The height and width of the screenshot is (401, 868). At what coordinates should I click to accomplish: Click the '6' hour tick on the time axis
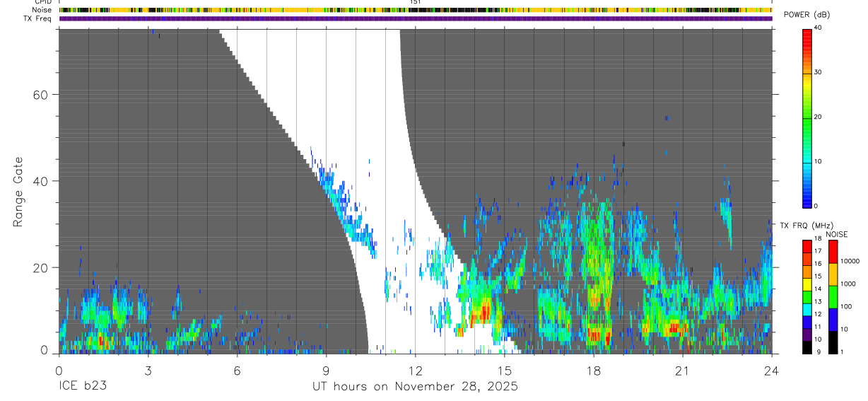[237, 371]
